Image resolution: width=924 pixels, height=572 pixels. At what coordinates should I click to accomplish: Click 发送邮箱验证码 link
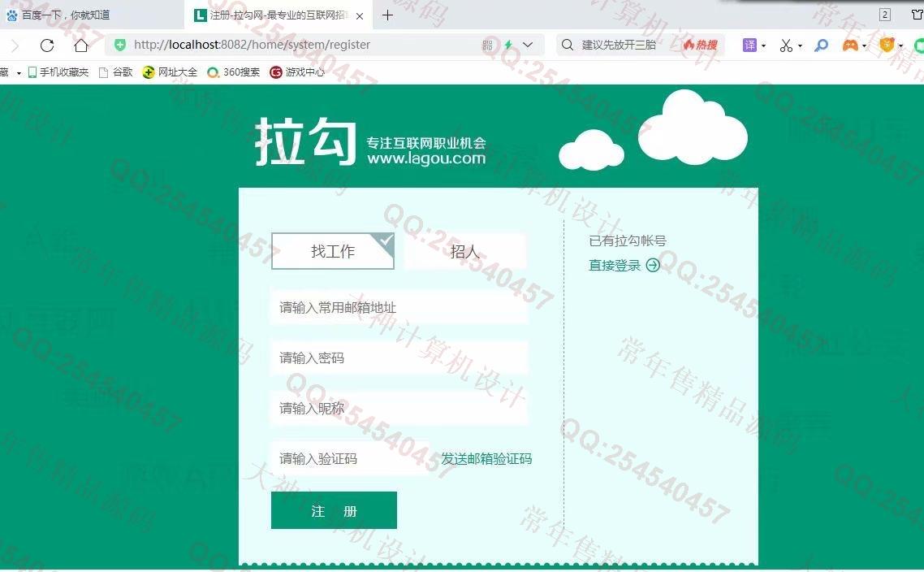[x=486, y=459]
